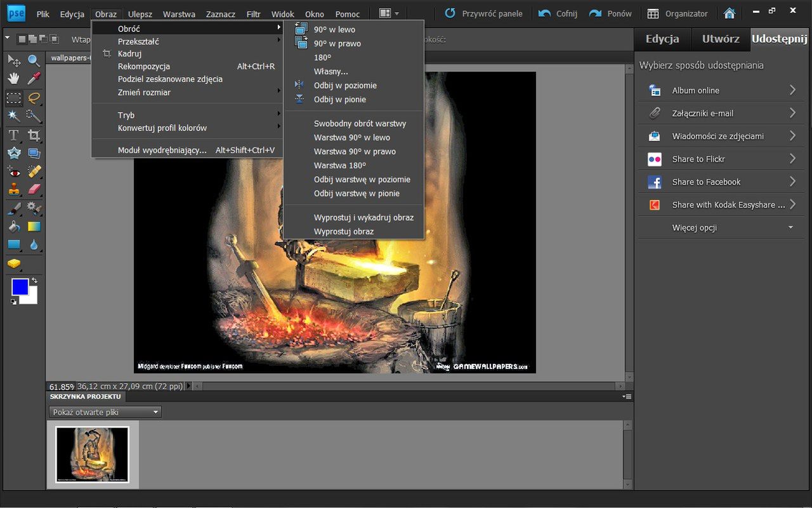The height and width of the screenshot is (508, 812).
Task: Choose '90° w lewo' rotation
Action: [353, 29]
